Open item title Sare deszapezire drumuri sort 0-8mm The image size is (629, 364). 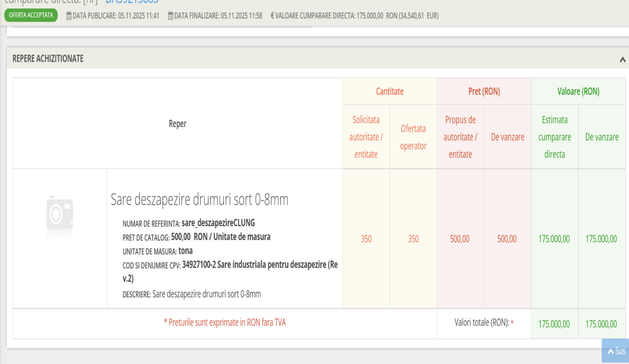(199, 200)
